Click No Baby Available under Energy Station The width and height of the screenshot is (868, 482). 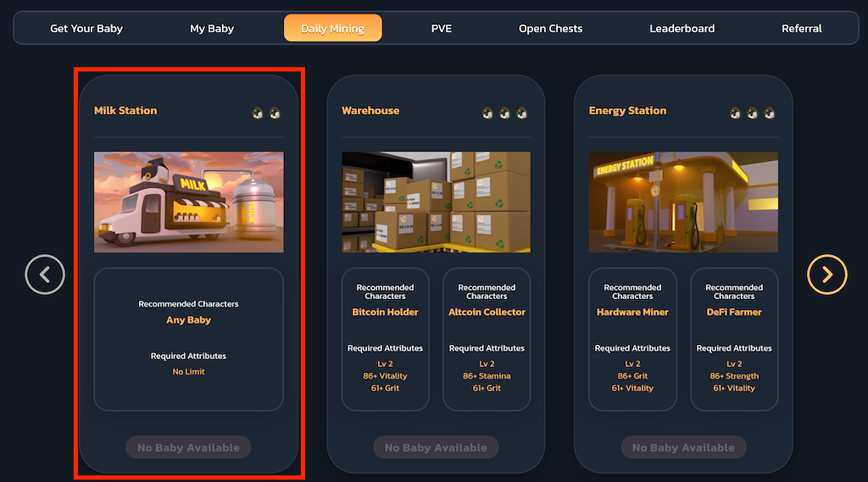point(683,447)
